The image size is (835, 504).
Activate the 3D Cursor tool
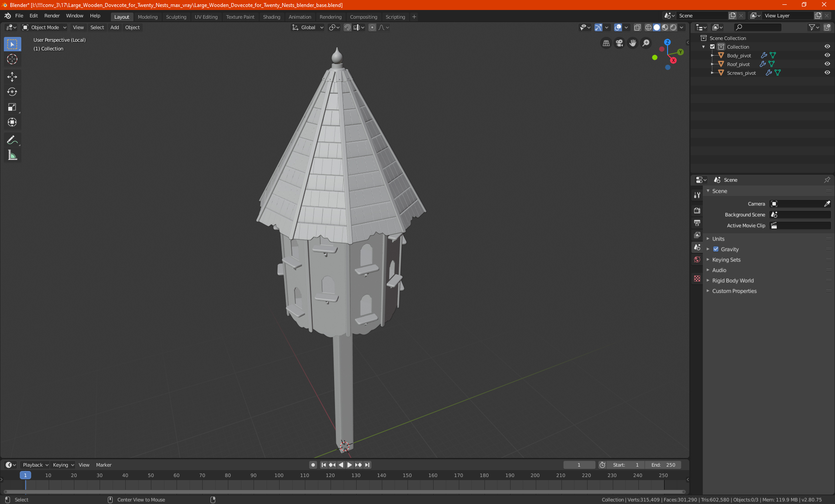12,59
